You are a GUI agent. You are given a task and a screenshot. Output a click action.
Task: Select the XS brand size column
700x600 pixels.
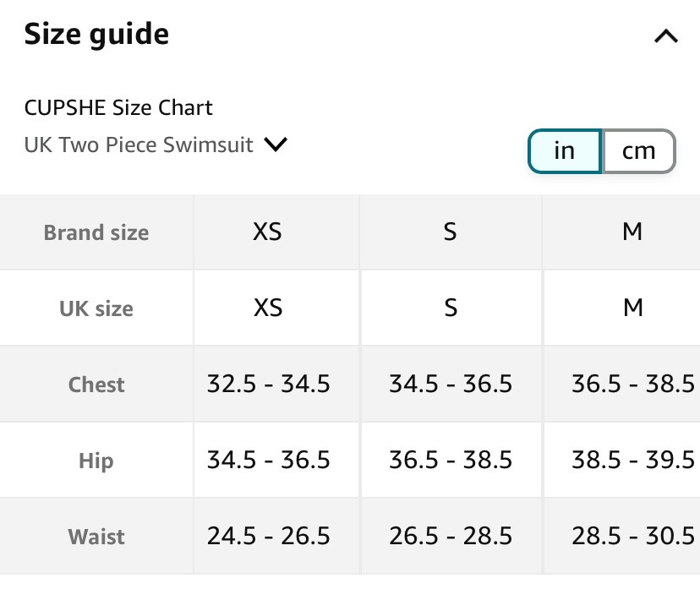[x=268, y=232]
